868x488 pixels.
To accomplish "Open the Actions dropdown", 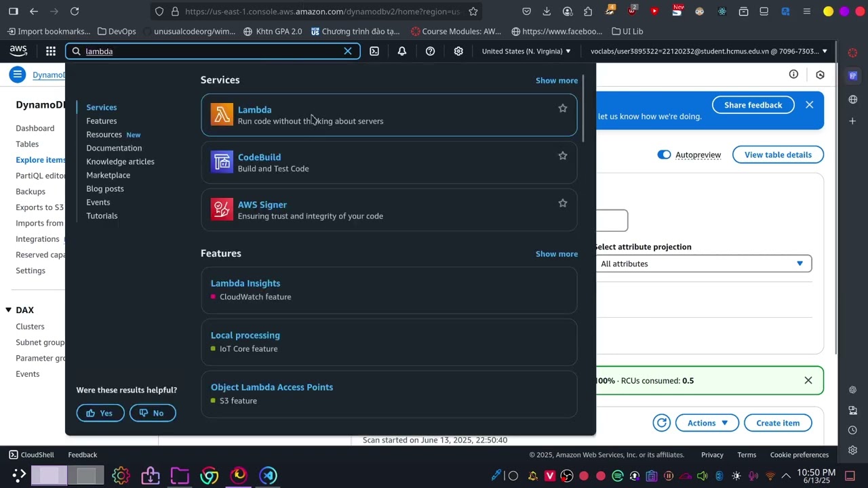I will click(x=707, y=423).
